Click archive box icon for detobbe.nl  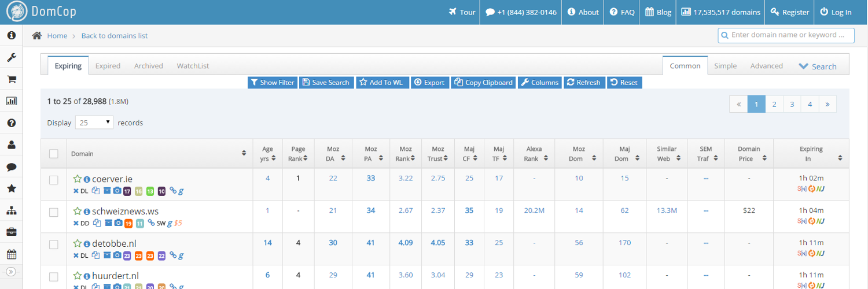tap(107, 255)
